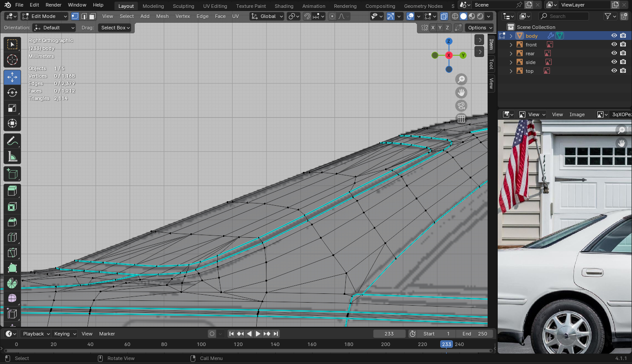Choose the Move tool
Screen dimensions: 632x364
point(12,77)
